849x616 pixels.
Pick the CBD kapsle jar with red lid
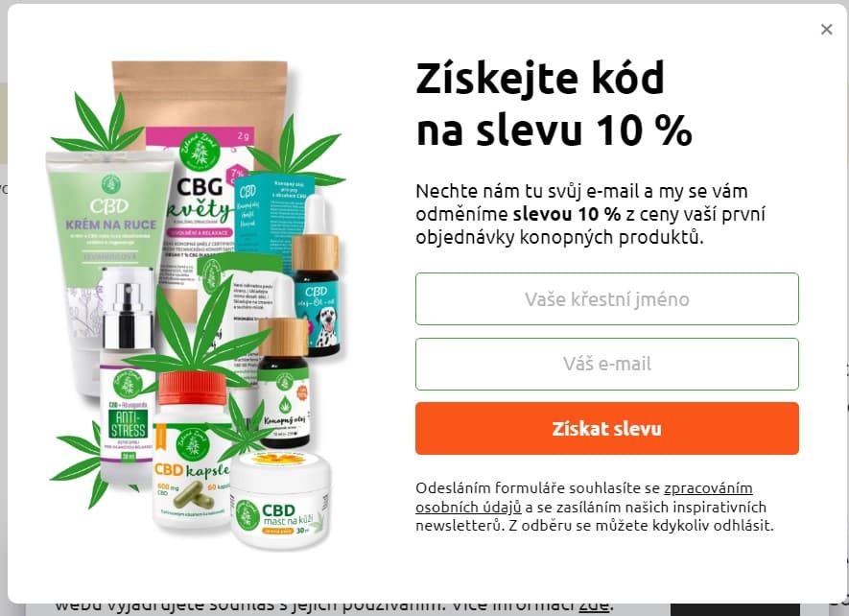tap(192, 450)
